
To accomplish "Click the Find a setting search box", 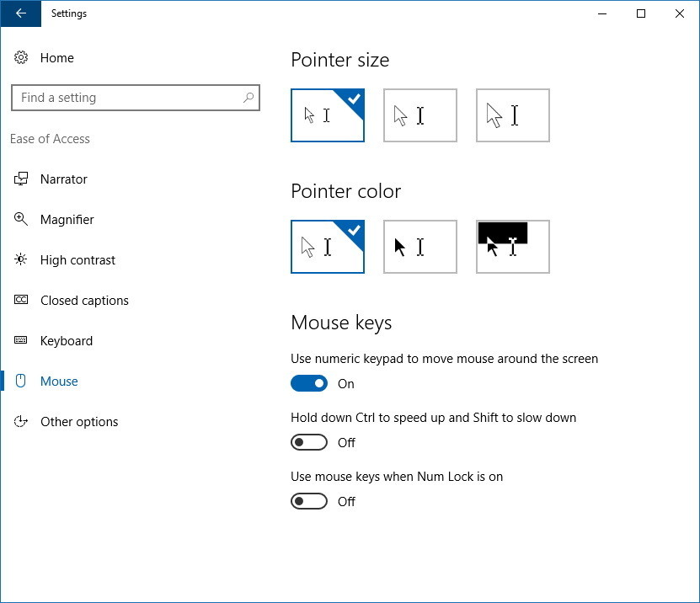I will 126,98.
